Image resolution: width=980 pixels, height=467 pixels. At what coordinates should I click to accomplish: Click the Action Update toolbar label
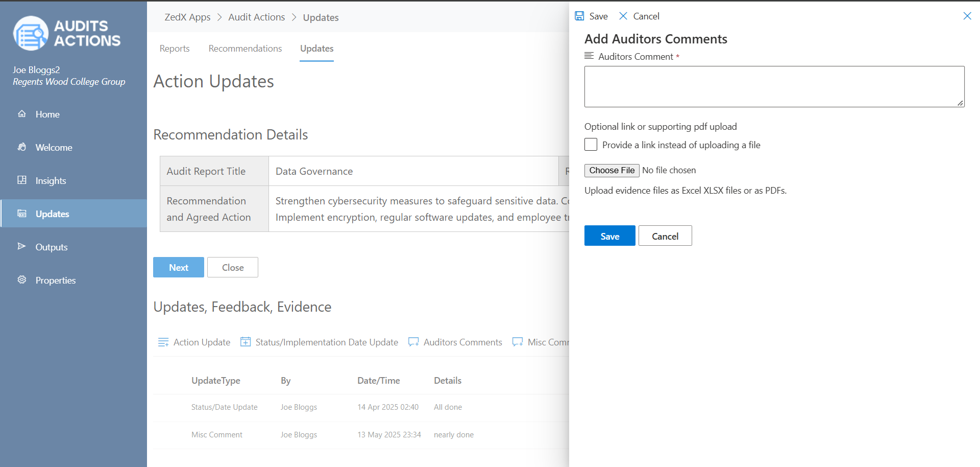click(x=202, y=342)
